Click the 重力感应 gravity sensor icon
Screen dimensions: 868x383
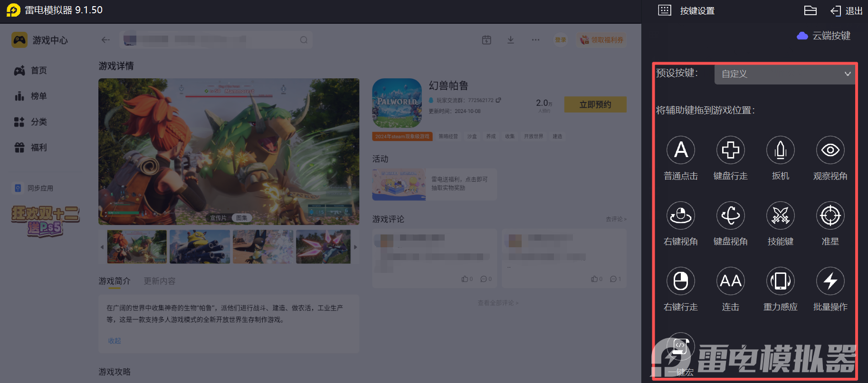(x=780, y=281)
